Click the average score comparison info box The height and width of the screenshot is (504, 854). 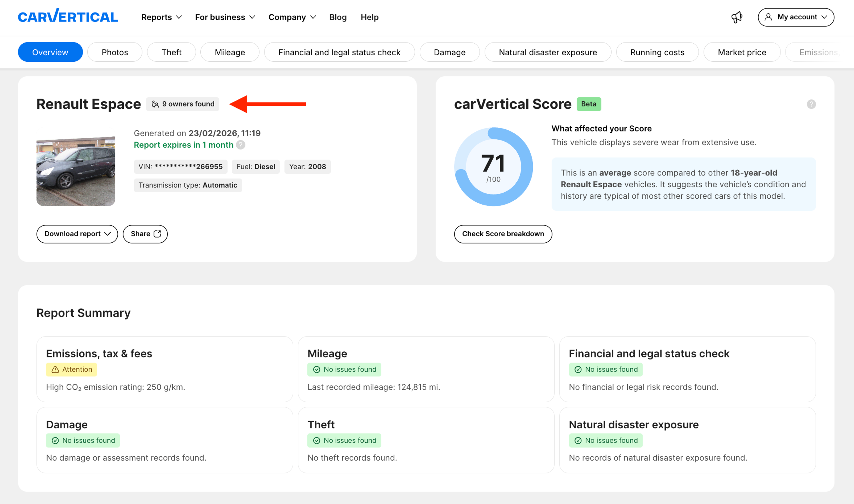(684, 184)
